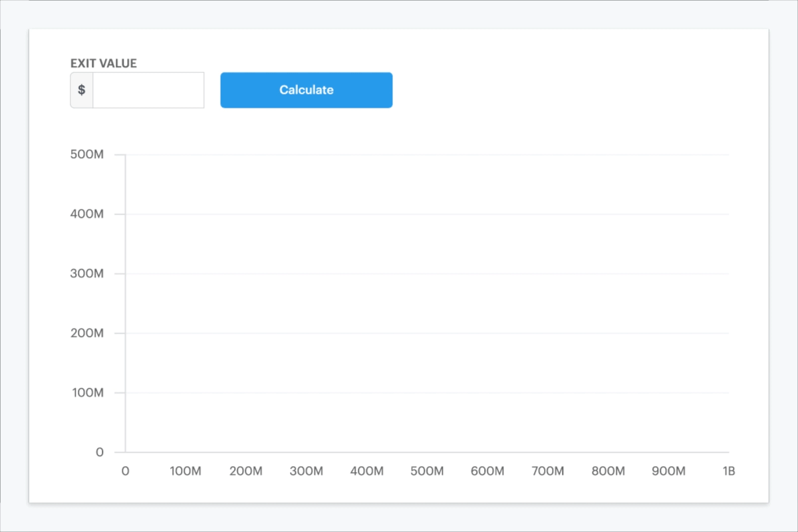The image size is (798, 532).
Task: Click the EXIT VALUE label
Action: [102, 63]
